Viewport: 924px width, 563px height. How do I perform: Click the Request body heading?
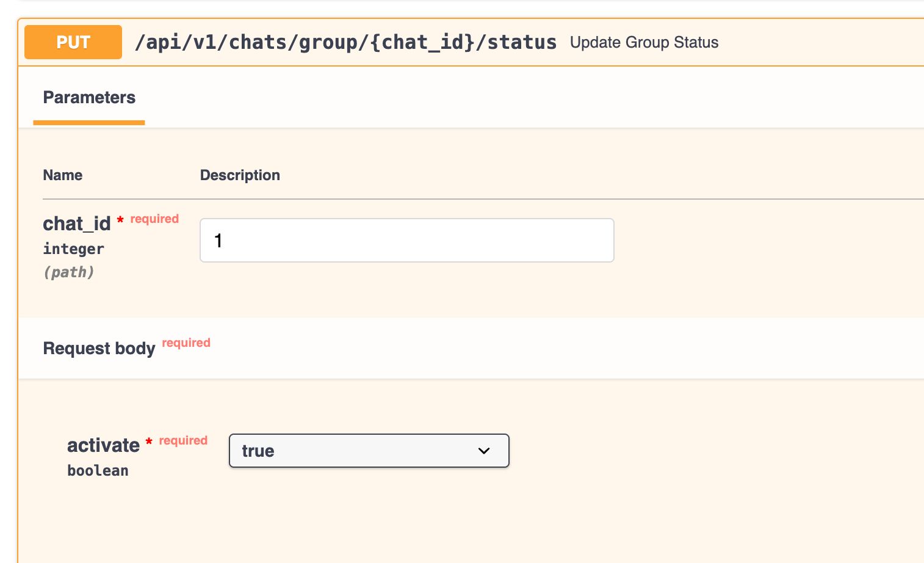click(x=99, y=348)
